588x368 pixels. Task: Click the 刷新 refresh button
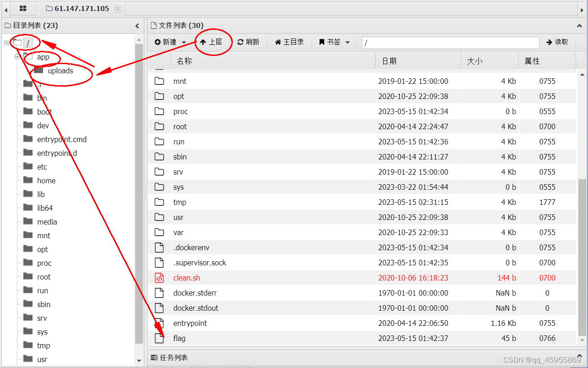click(248, 42)
